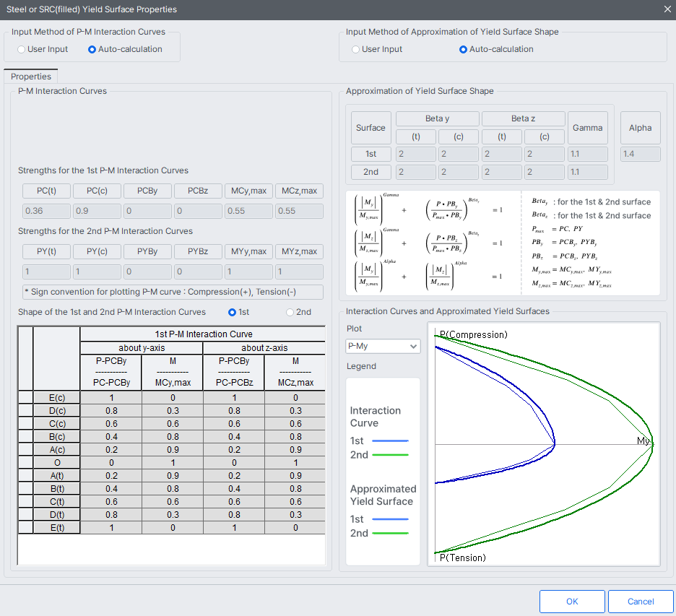Click the PC(c) value field showing 0.9

97,211
